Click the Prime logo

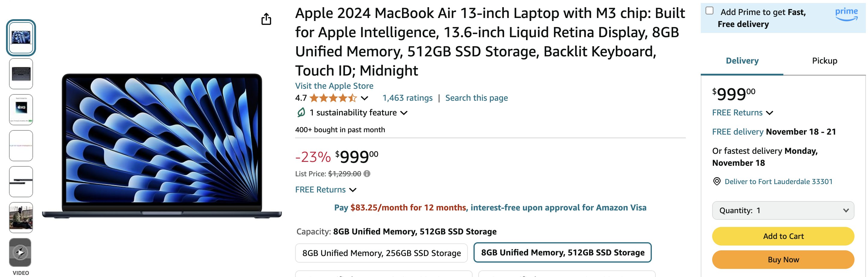pyautogui.click(x=846, y=14)
